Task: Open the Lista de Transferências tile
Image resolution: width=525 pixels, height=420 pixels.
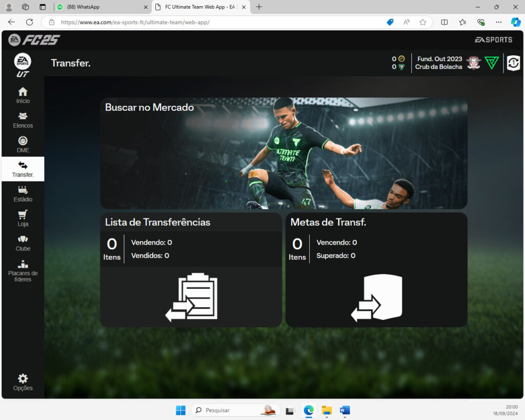Action: 191,270
